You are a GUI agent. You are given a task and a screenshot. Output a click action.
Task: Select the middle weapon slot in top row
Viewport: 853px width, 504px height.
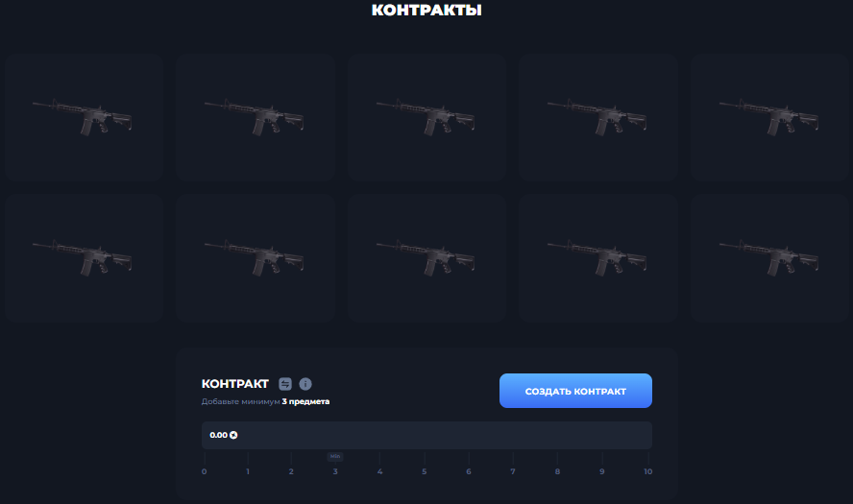[x=427, y=117]
